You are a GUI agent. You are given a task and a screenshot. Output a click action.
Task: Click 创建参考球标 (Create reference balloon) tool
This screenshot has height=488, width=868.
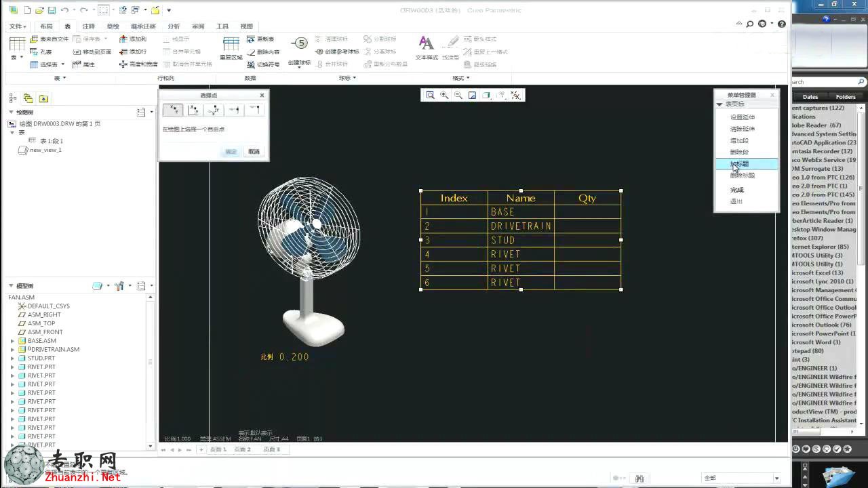[338, 52]
